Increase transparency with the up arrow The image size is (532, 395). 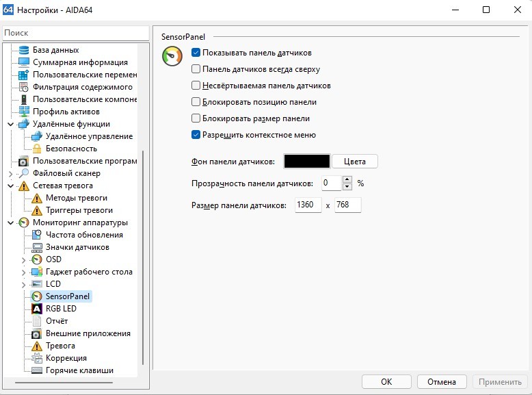[347, 179]
